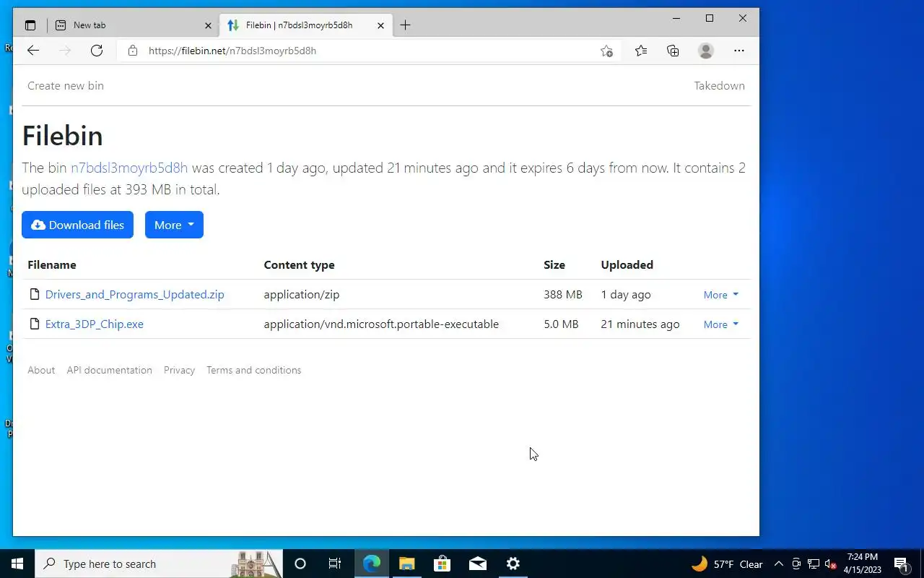Close the Filebin browser tab

coord(380,25)
